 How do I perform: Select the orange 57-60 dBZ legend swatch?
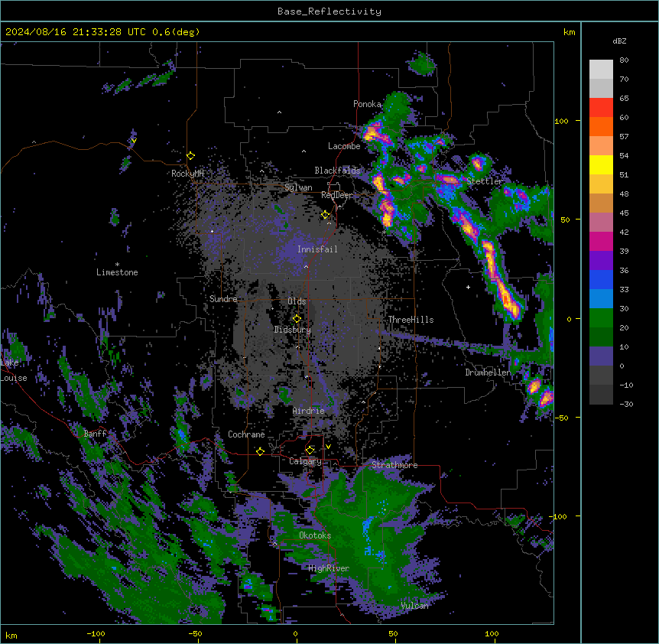[601, 126]
